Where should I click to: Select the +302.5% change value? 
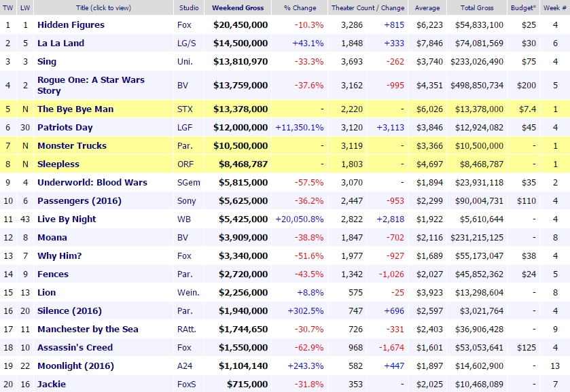tap(305, 311)
